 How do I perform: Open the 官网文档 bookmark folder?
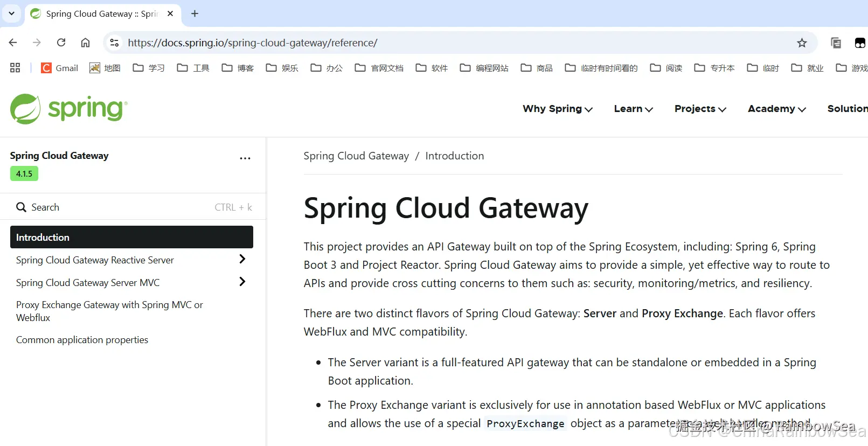[379, 68]
